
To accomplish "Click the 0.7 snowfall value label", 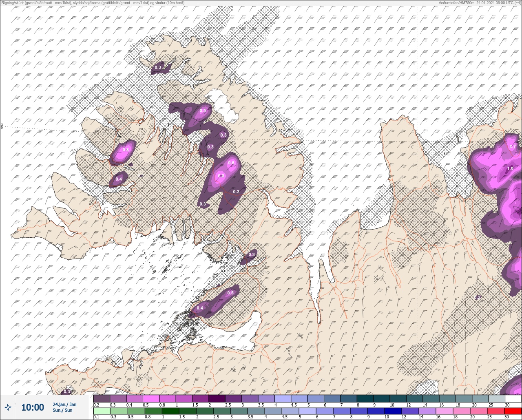I will click(513, 146).
